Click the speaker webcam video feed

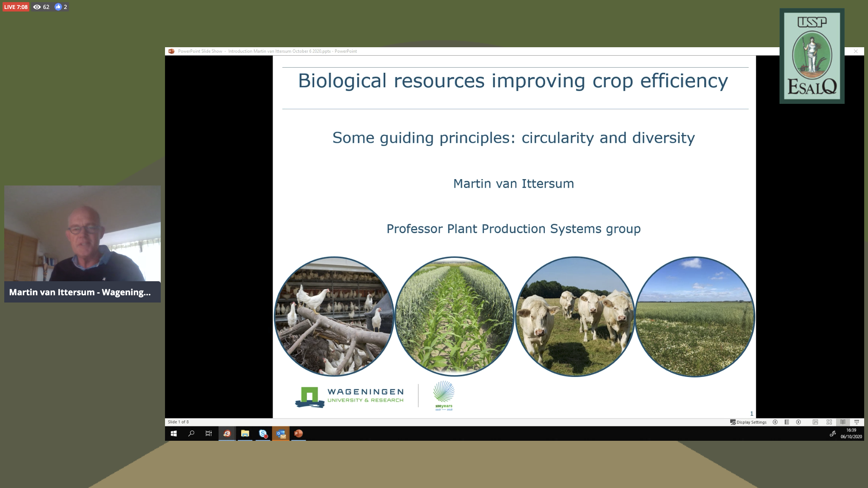click(x=83, y=233)
